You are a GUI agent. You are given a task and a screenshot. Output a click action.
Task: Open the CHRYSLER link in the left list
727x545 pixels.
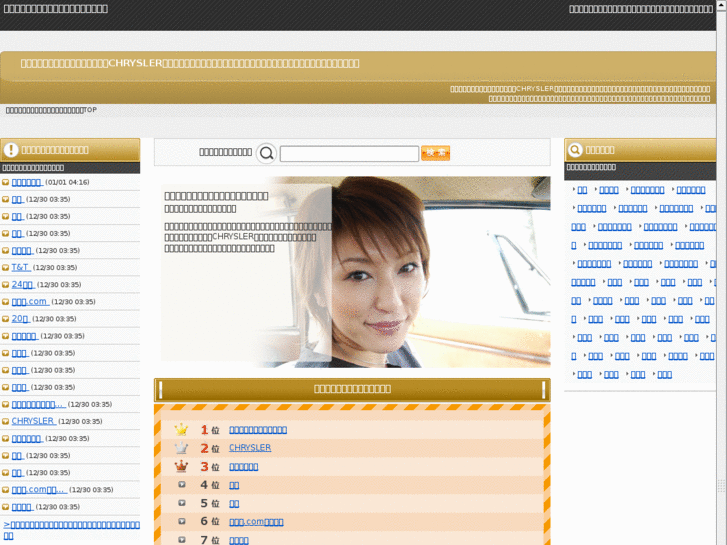33,421
